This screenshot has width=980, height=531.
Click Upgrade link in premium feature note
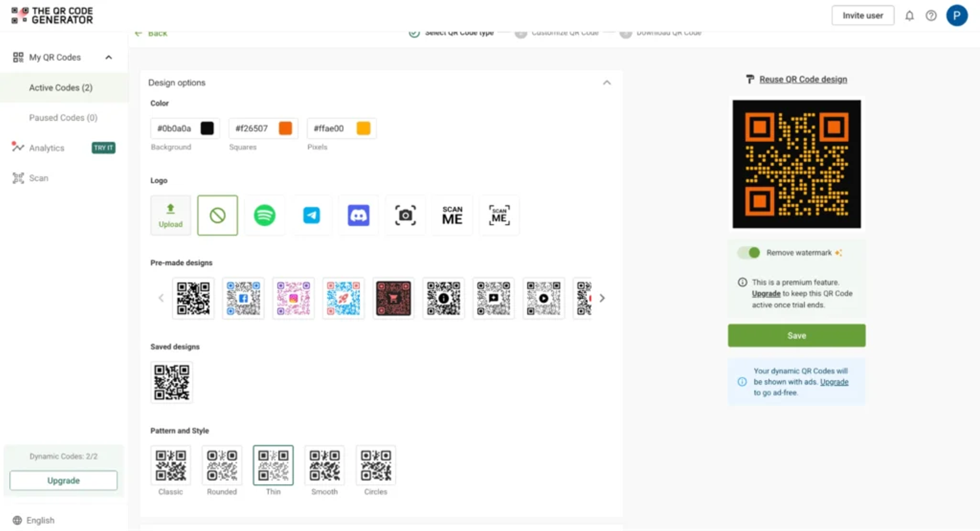tap(766, 294)
